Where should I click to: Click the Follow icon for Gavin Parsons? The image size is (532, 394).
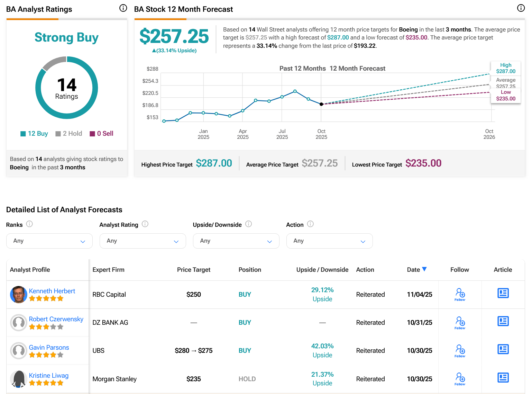click(x=460, y=350)
